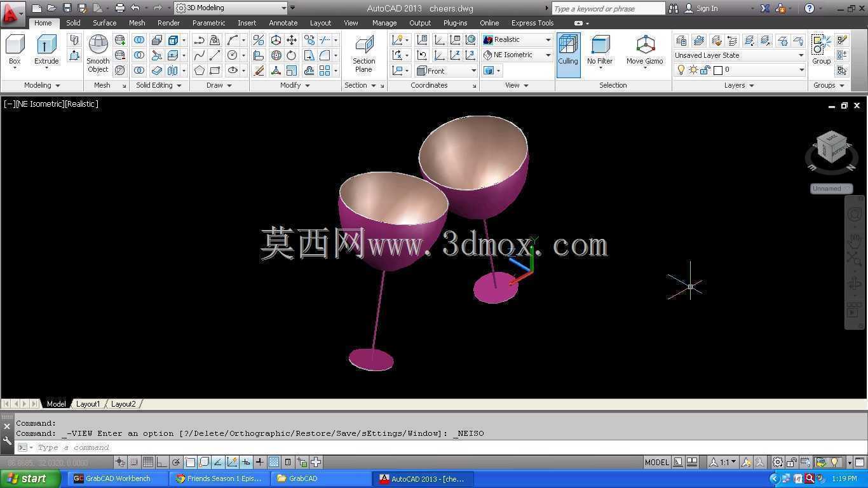Switch to the Surface ribbon tab

tap(104, 23)
